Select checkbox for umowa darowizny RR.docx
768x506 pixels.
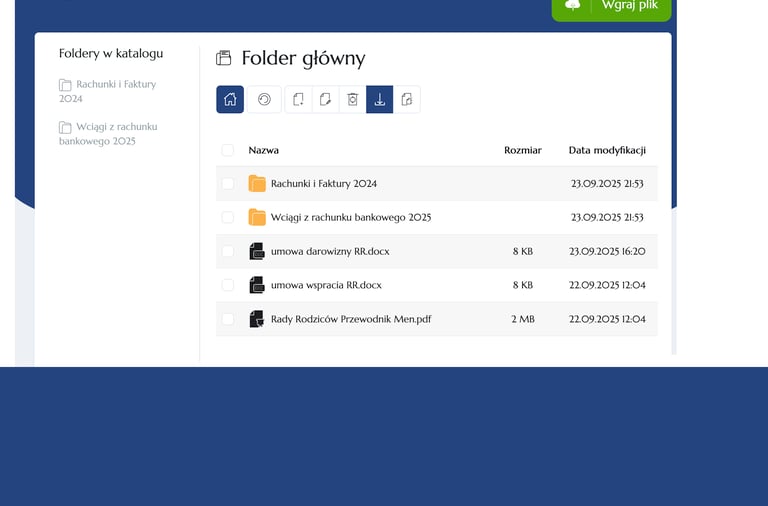pos(227,251)
